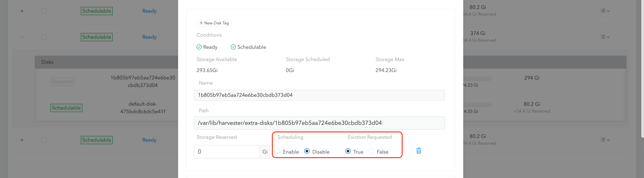The width and height of the screenshot is (644, 178).
Task: Click the blue trash delete disk icon
Action: coord(418,151)
